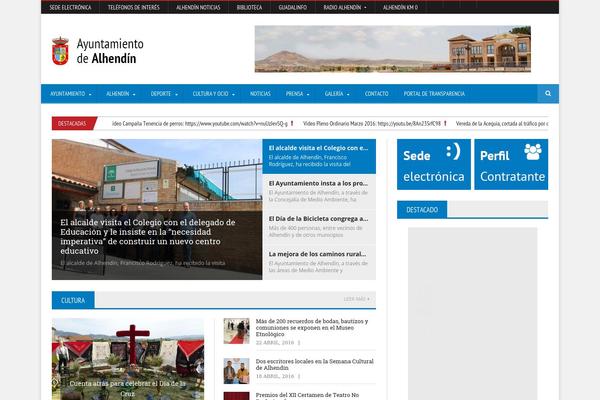Open Sede electrónica smiley tile
This screenshot has height=400, width=600.
click(x=434, y=164)
